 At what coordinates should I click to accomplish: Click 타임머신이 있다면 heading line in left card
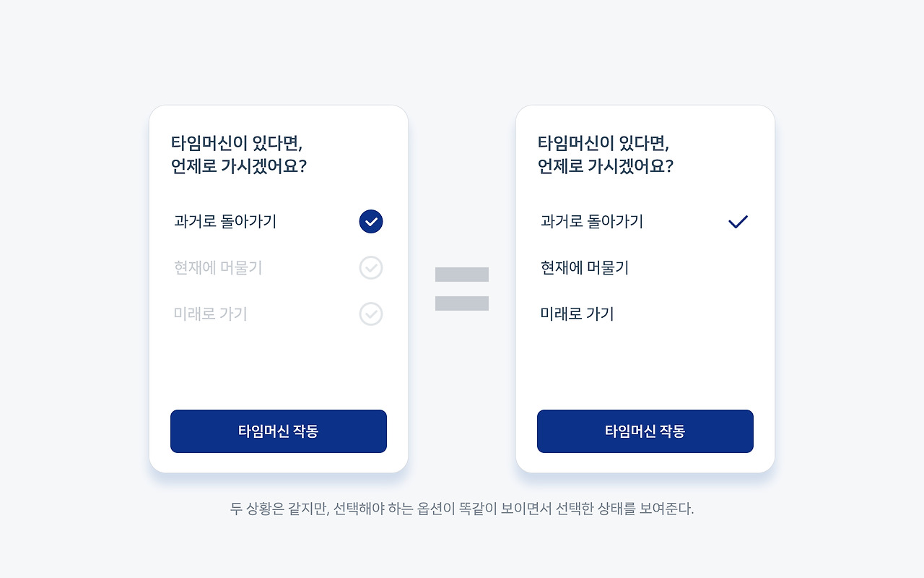236,142
